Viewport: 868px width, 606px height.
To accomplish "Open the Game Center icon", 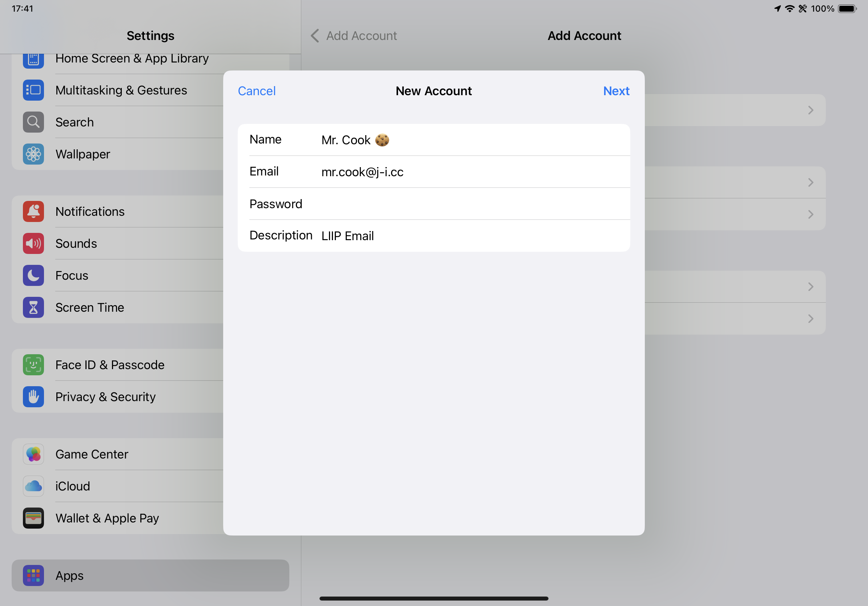I will coord(33,454).
